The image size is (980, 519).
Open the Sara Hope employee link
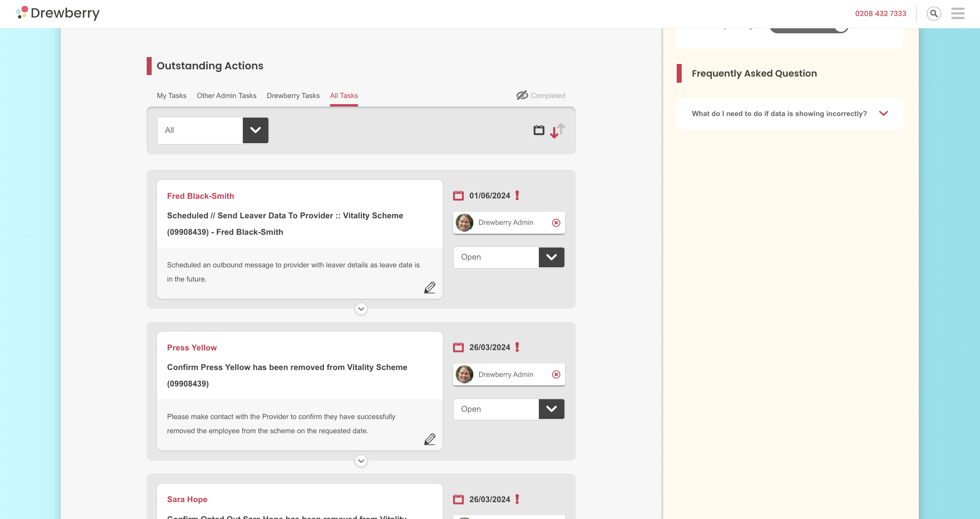tap(187, 499)
